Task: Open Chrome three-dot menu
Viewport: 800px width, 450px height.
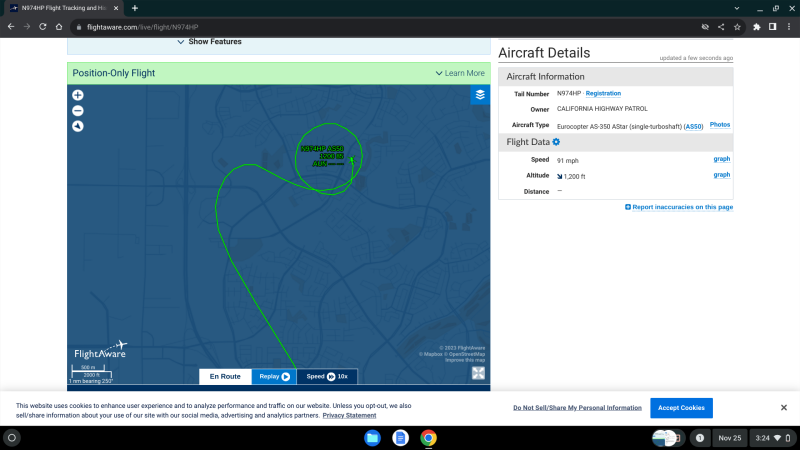Action: tap(789, 27)
